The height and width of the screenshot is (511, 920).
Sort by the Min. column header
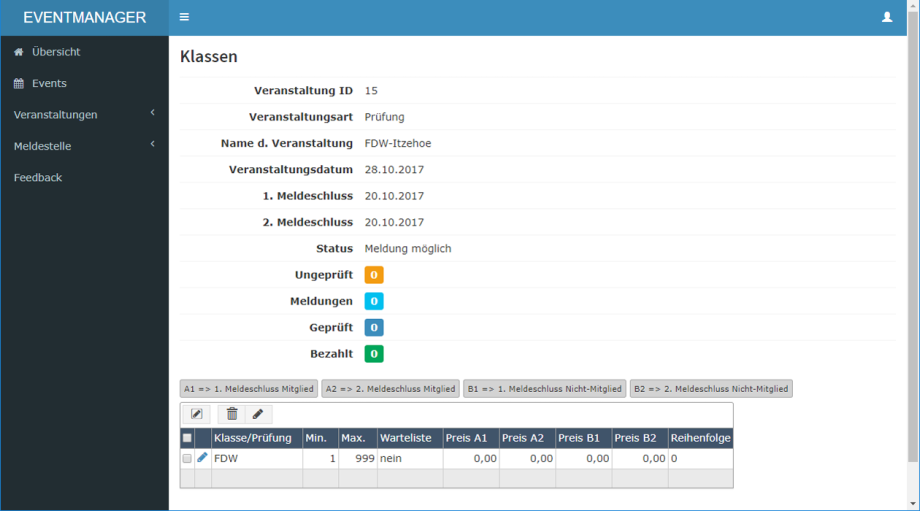coord(320,438)
